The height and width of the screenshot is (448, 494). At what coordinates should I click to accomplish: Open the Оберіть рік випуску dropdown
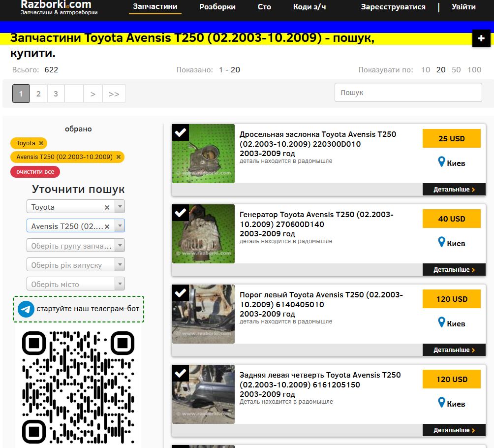click(x=76, y=265)
